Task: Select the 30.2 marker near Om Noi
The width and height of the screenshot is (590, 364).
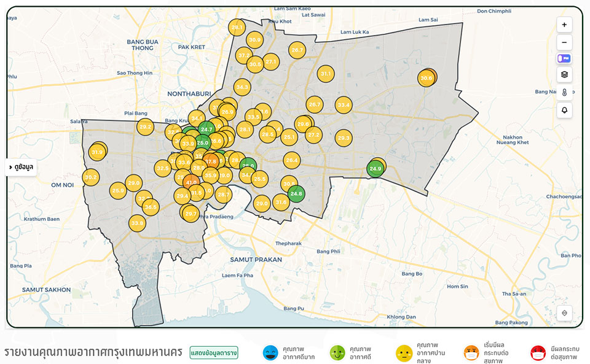Action: tap(91, 177)
